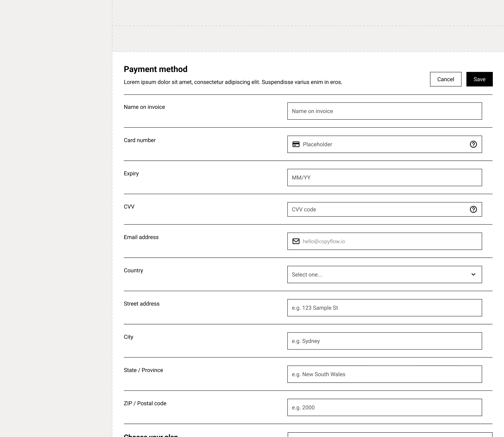
Task: Click the 'City' label text
Action: [129, 337]
